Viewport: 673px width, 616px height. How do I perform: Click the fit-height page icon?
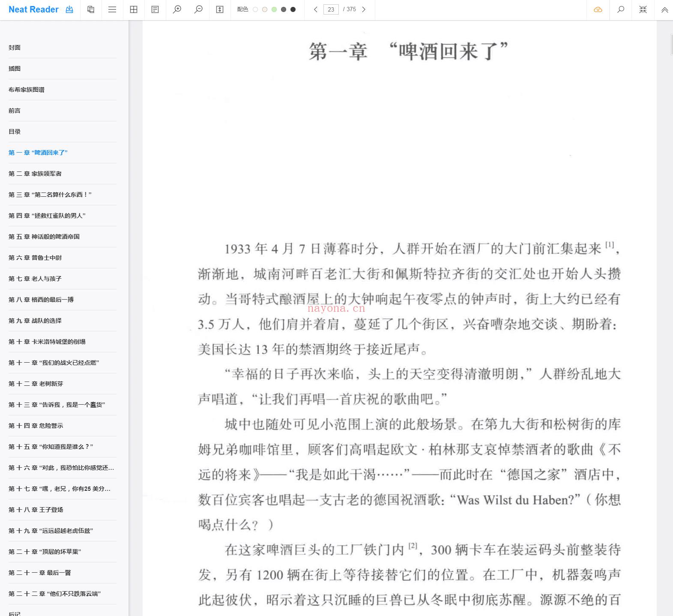(x=220, y=9)
